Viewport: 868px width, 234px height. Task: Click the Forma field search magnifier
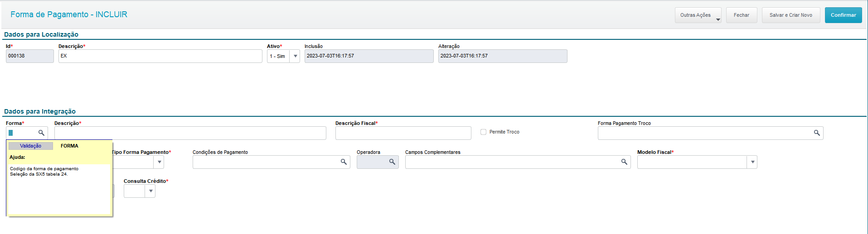point(41,133)
